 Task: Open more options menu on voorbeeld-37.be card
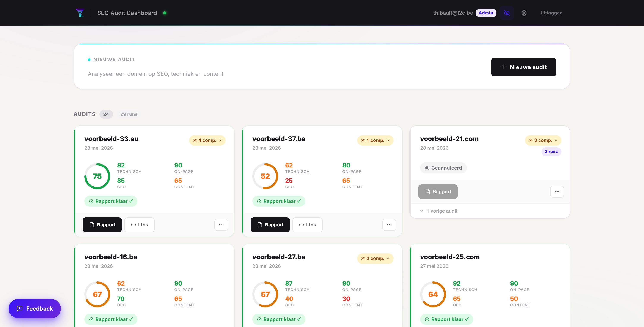pos(389,225)
